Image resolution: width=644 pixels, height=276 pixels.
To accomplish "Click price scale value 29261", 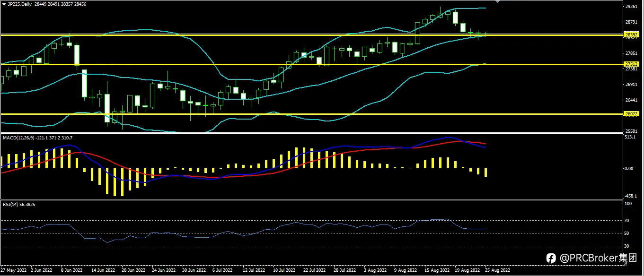I will click(x=631, y=7).
